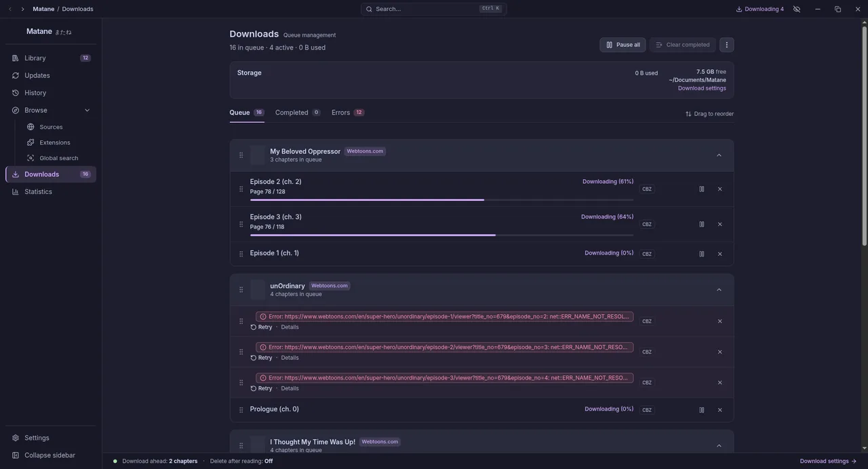
Task: Remove Episode 3 (ch. 3) from the queue
Action: coord(720,224)
